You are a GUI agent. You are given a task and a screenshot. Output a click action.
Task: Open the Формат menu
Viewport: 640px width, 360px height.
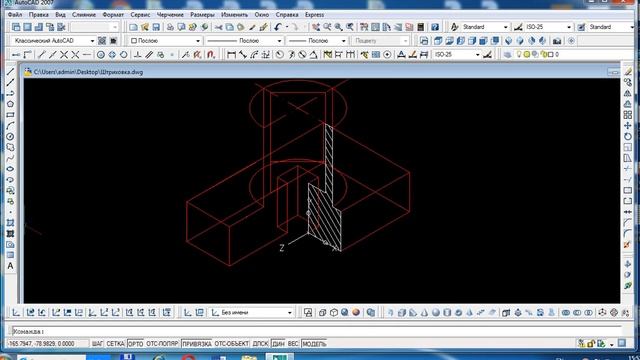pos(113,15)
